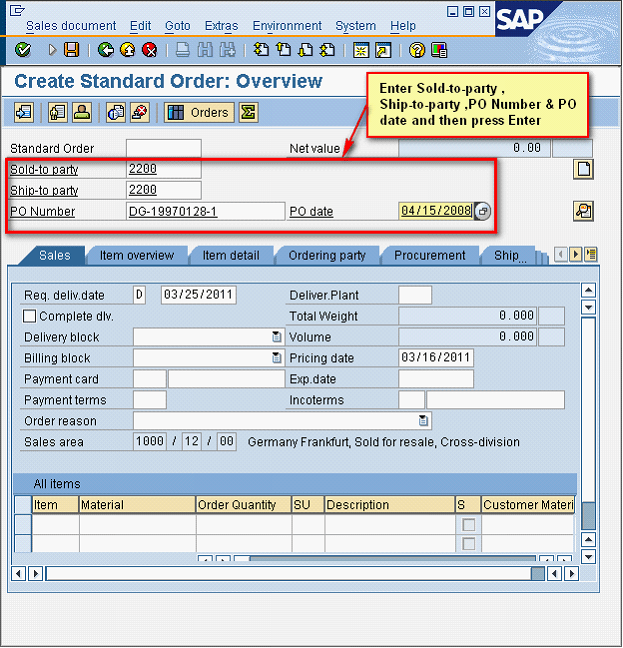Viewport: 623px width, 648px height.
Task: Open the Extras menu
Action: [x=221, y=26]
